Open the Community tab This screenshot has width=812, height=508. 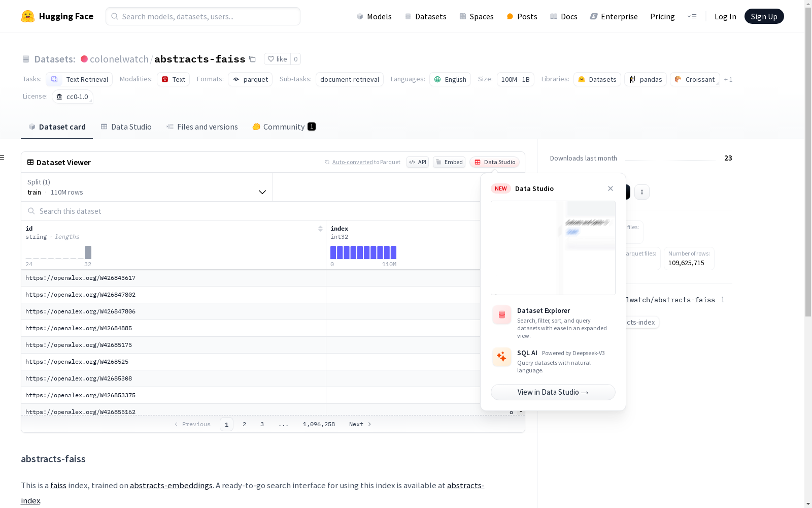284,127
